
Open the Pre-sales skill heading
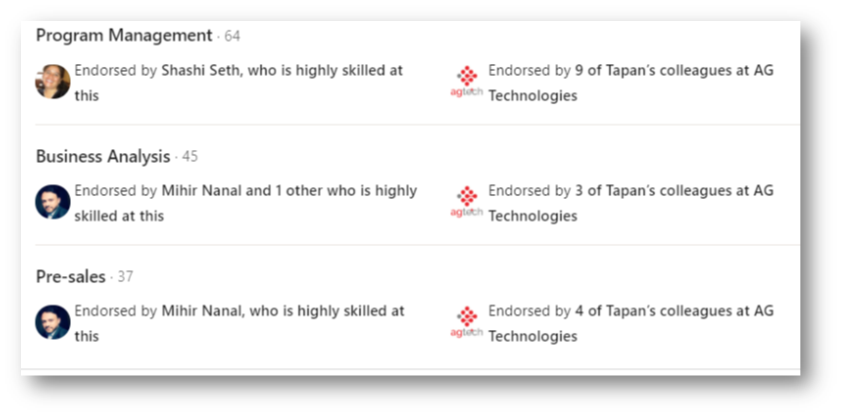coord(70,277)
